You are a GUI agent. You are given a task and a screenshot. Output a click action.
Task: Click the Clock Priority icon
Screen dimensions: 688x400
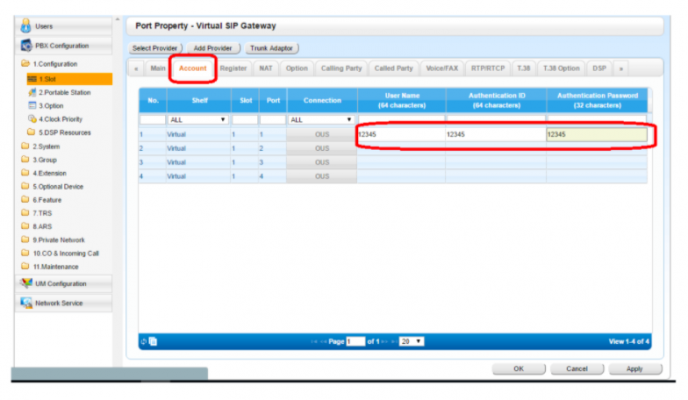[32, 118]
